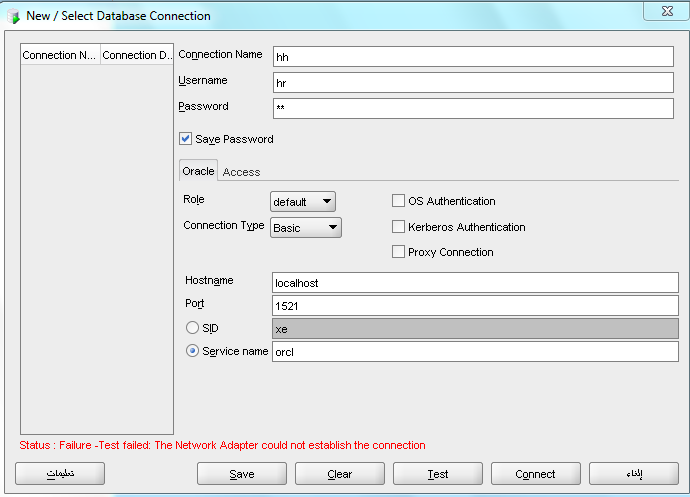690x497 pixels.
Task: Focus the Port field
Action: pos(475,306)
